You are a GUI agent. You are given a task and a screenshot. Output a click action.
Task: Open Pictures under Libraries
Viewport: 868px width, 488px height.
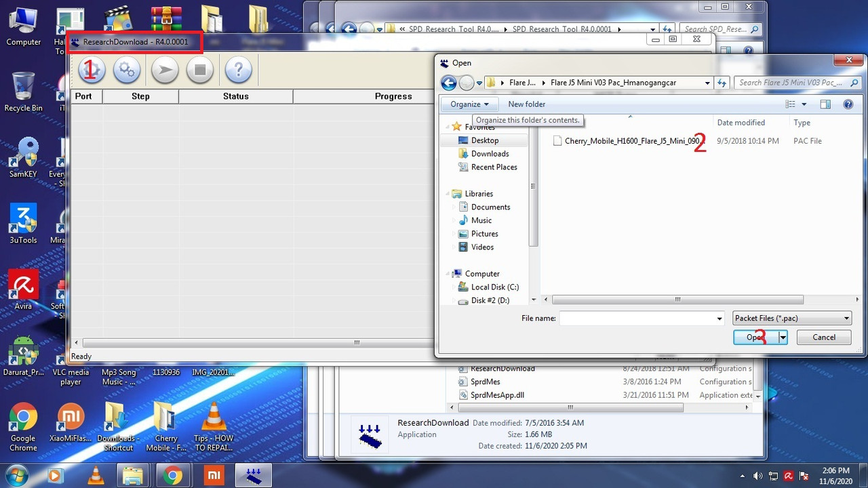click(x=485, y=234)
